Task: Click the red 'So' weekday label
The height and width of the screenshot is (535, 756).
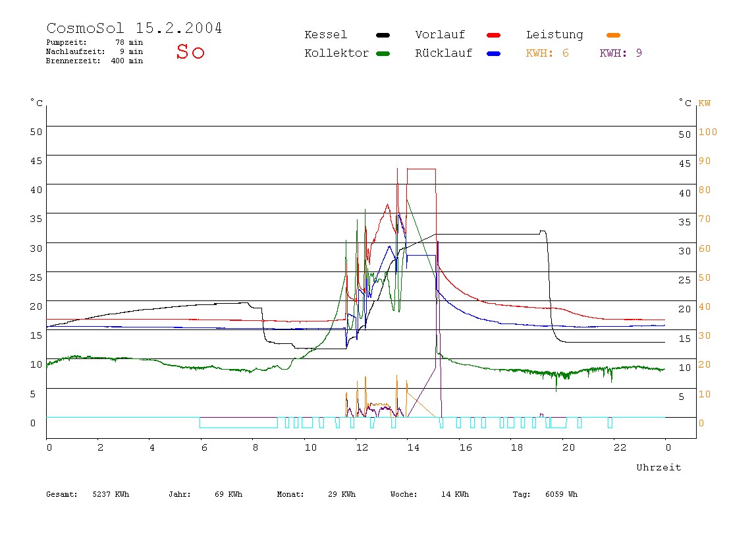Action: coord(190,51)
